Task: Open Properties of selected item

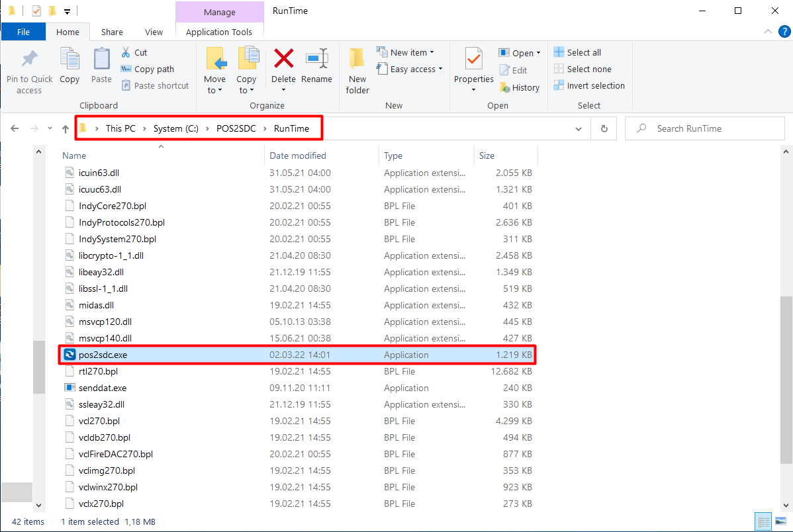Action: click(x=473, y=69)
